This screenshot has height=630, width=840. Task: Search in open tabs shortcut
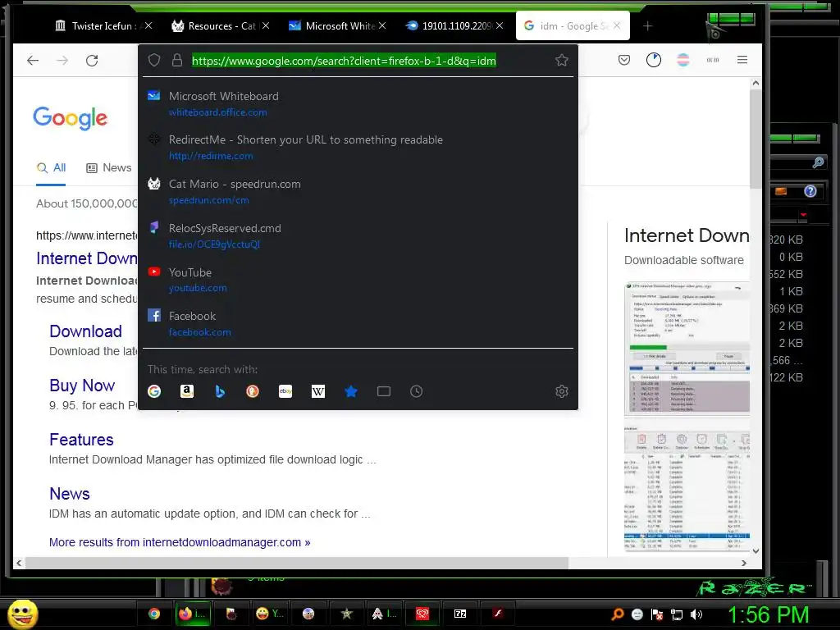(x=384, y=391)
